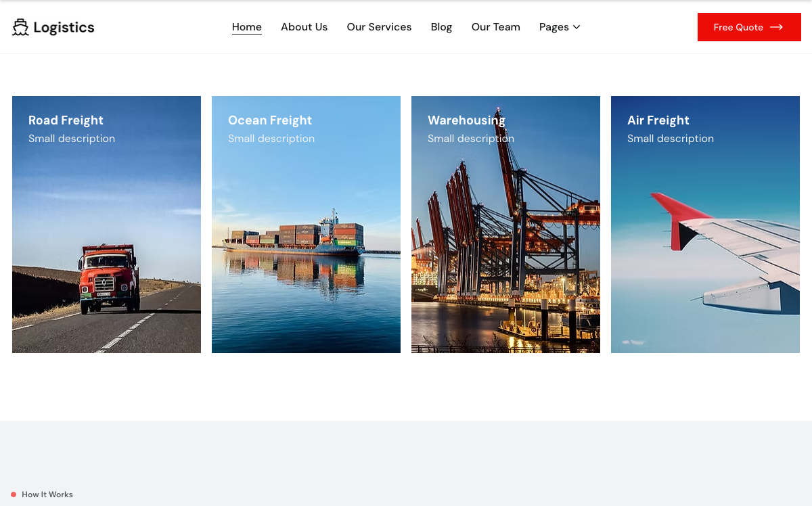Click Small description under Air Freight
Screen dimensions: 812x506
[671, 139]
